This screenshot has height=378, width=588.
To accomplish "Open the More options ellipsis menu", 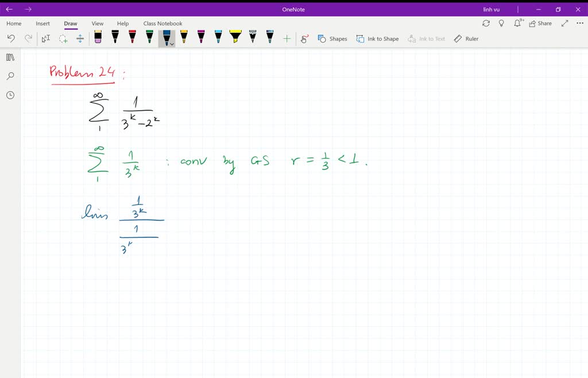I will (x=580, y=24).
